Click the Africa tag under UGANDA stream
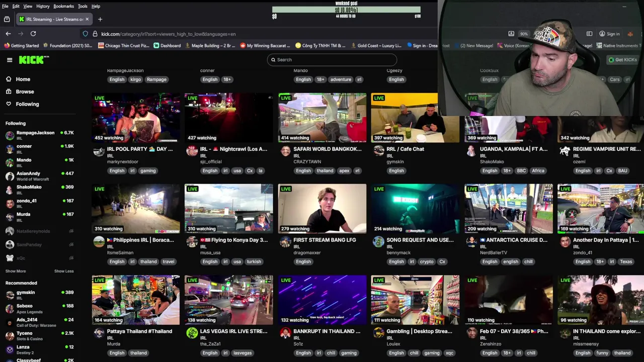Screen dimensions: 644x362 coord(538,170)
